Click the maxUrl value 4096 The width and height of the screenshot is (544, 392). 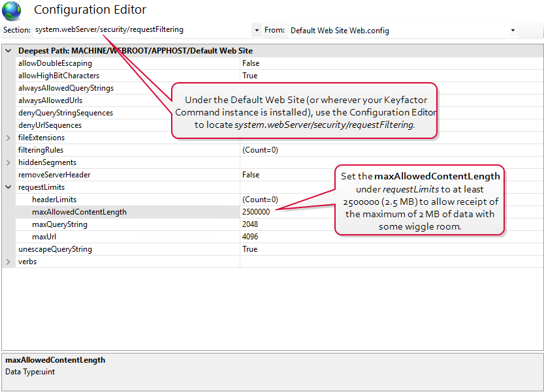pyautogui.click(x=251, y=237)
